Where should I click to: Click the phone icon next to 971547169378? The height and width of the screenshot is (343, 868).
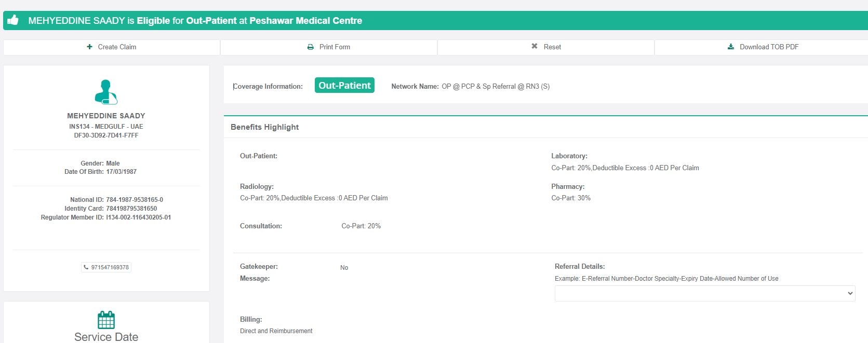[x=86, y=267]
